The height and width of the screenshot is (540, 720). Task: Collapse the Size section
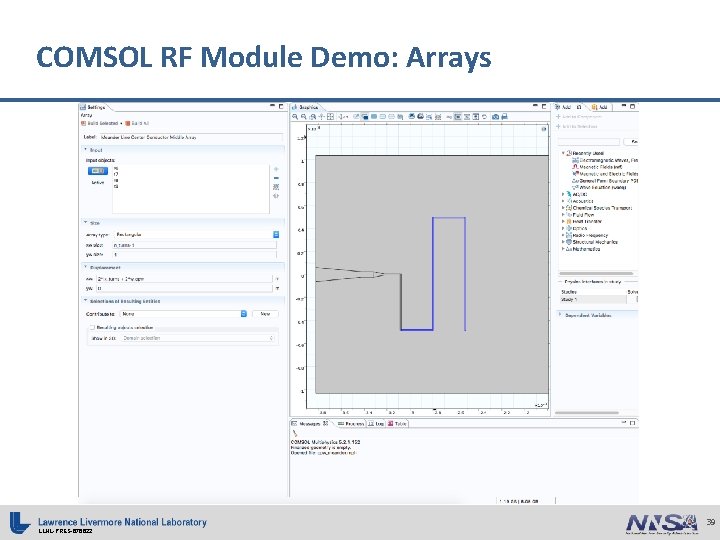click(85, 222)
